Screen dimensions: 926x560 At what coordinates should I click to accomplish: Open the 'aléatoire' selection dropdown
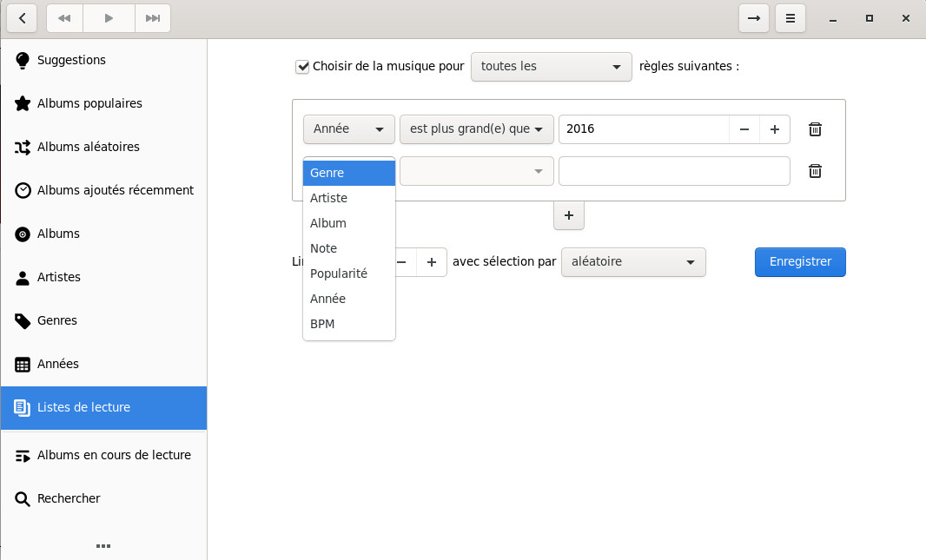pos(633,262)
